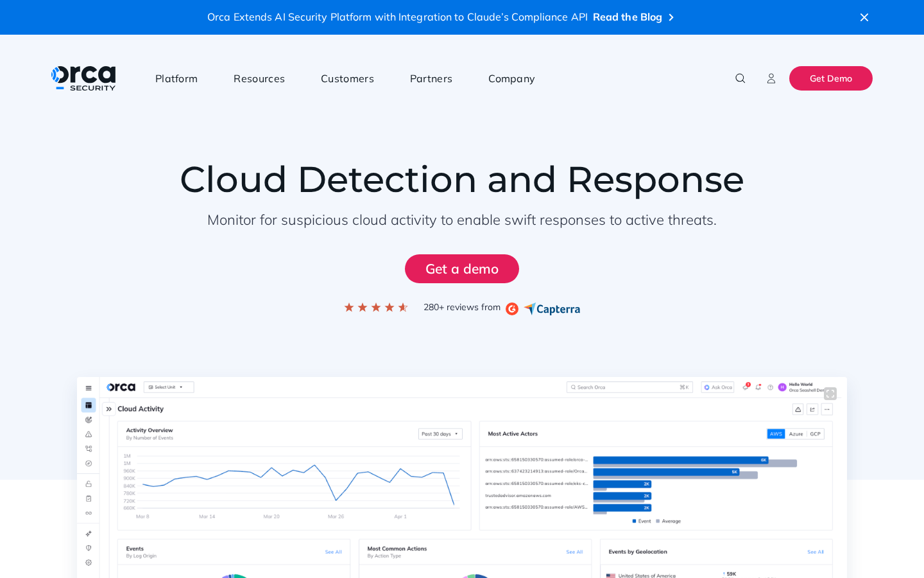Click the Ask Orca button
The width and height of the screenshot is (924, 578).
coord(717,387)
